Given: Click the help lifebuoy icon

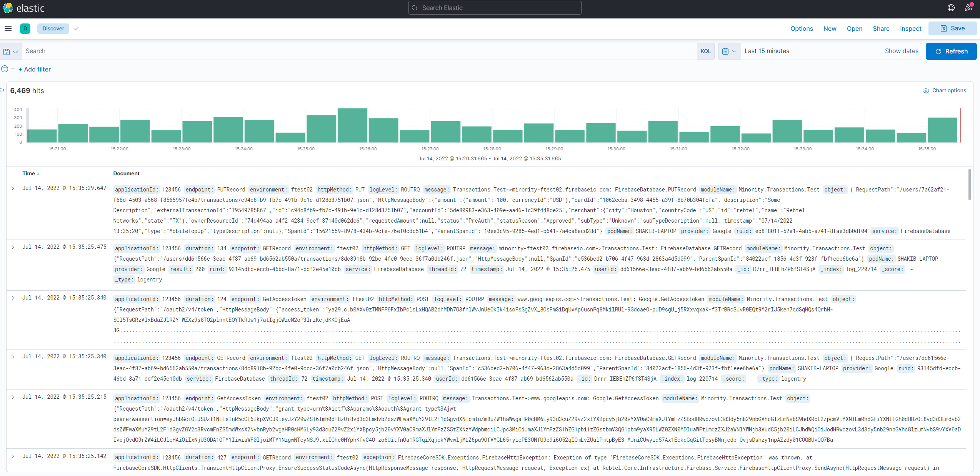Looking at the screenshot, I should tap(951, 8).
